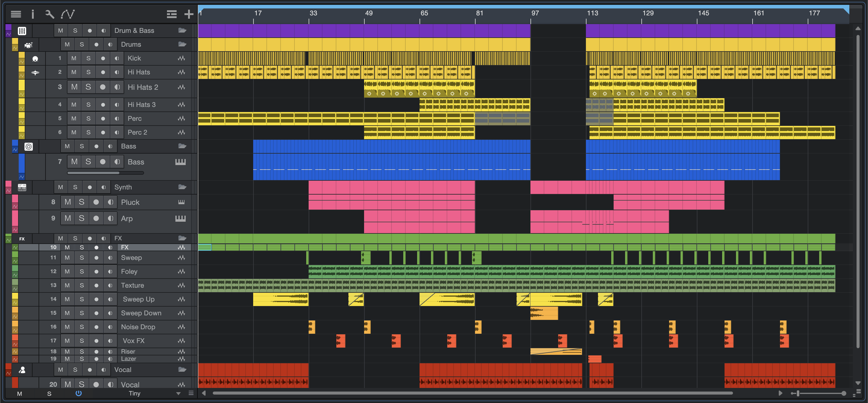Image resolution: width=868 pixels, height=403 pixels.
Task: Arm record on the Arp track
Action: pos(96,218)
